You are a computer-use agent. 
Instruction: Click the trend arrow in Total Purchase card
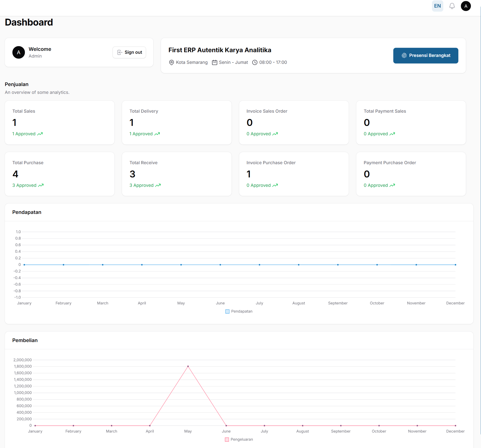pyautogui.click(x=41, y=185)
